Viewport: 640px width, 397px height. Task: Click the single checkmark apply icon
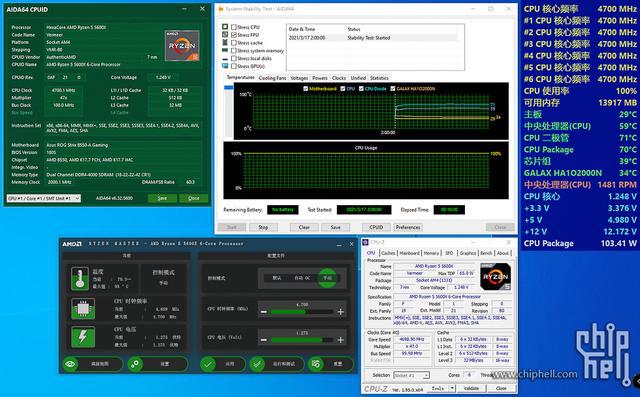(208, 364)
